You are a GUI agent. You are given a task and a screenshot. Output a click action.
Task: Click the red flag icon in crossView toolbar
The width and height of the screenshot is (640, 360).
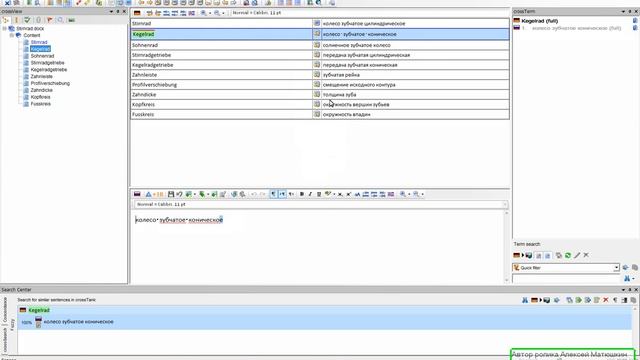point(49,20)
